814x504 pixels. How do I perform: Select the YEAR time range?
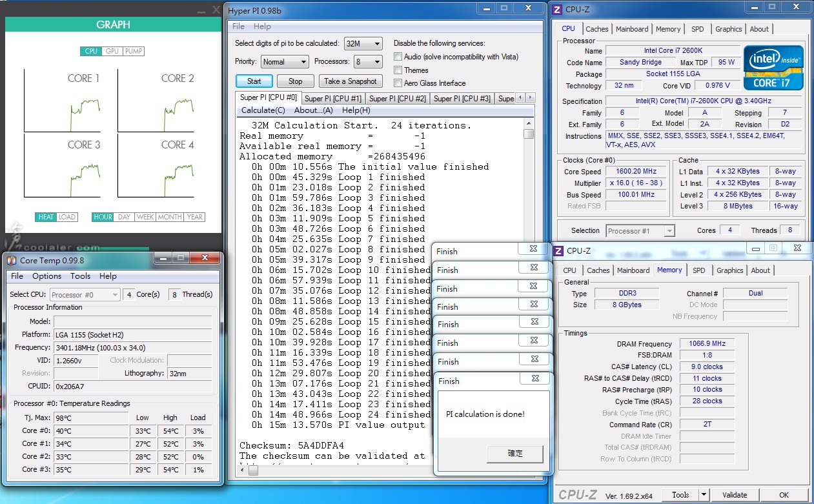click(x=194, y=217)
